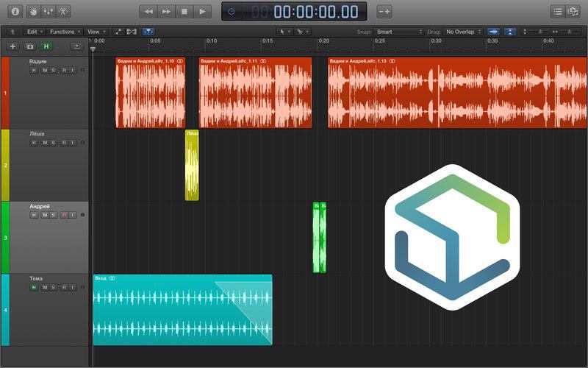Enable input monitoring on Андрей track
This screenshot has width=588, height=368.
(72, 215)
